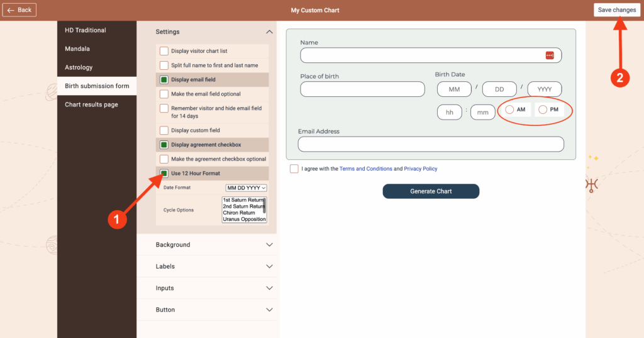Open the Date Format dropdown
This screenshot has width=644, height=338.
pos(247,188)
